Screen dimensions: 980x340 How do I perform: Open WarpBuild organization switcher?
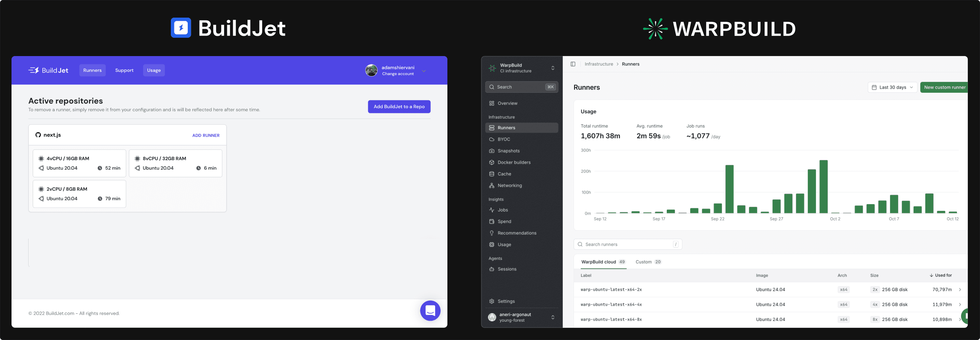click(521, 68)
